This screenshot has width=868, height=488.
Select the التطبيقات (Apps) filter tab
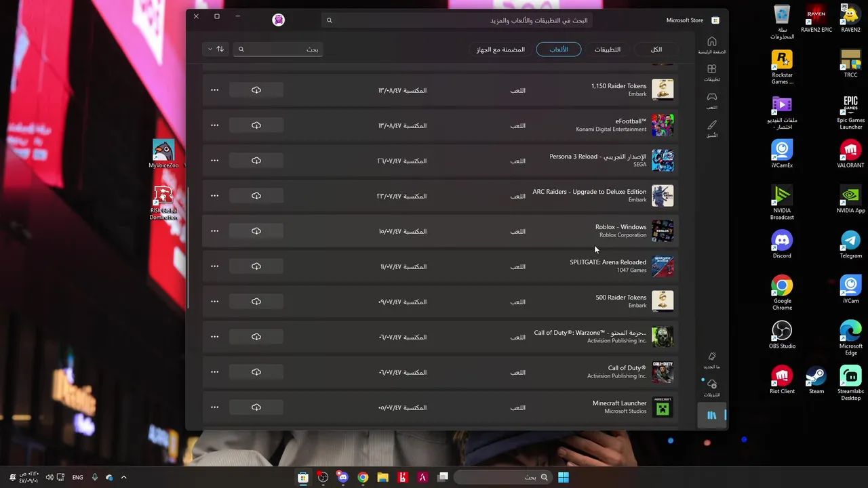[x=608, y=49]
